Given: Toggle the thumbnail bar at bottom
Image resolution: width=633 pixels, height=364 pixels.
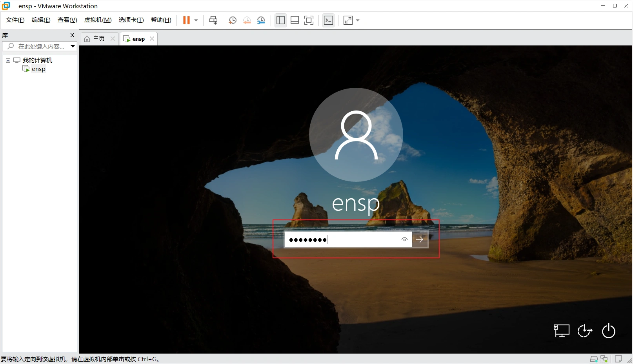Looking at the screenshot, I should pyautogui.click(x=295, y=20).
